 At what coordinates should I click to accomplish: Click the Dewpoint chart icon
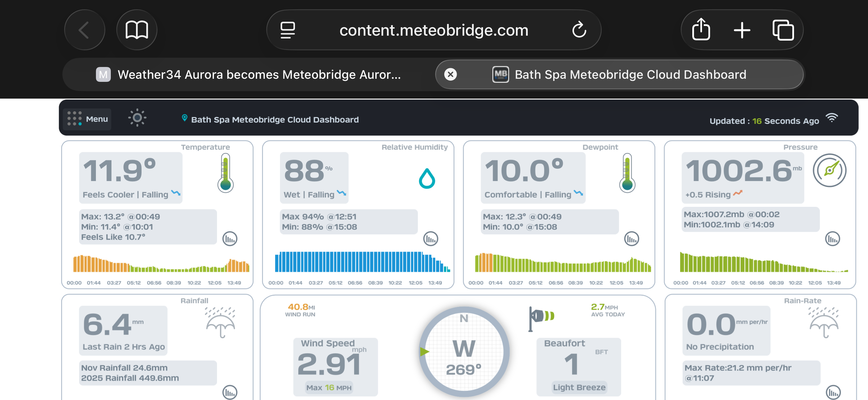tap(631, 239)
